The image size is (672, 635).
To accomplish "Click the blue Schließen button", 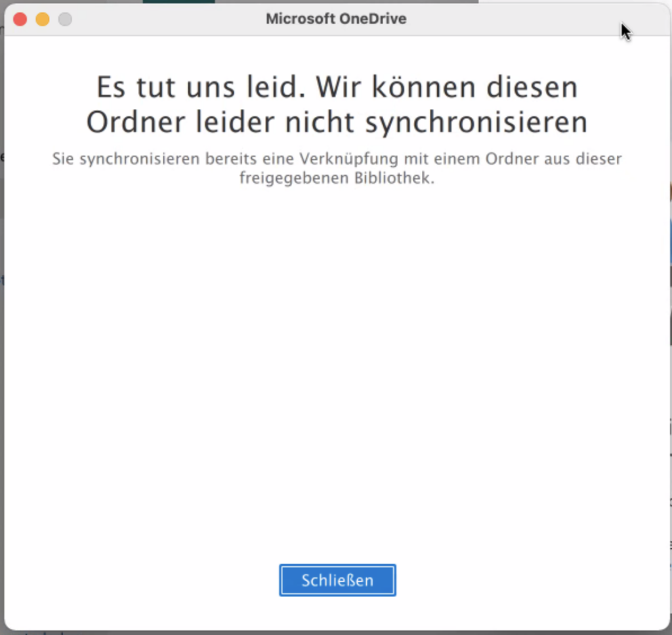I will 337,580.
